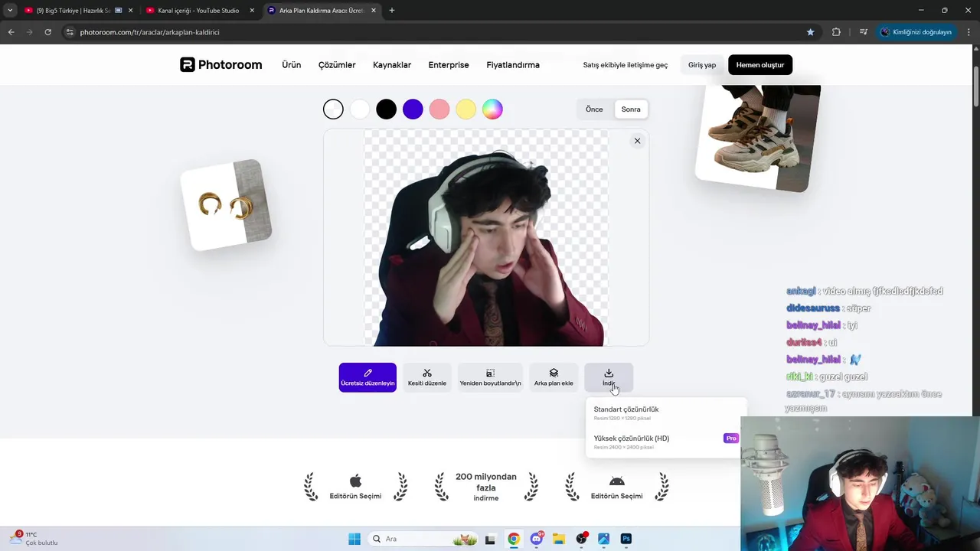
Task: Close the background-removed image preview
Action: 637,141
